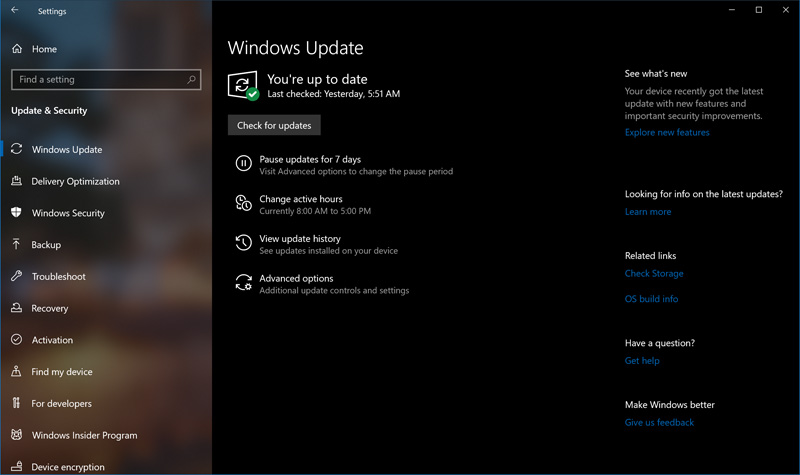Click the Give us feedback link

(x=659, y=422)
